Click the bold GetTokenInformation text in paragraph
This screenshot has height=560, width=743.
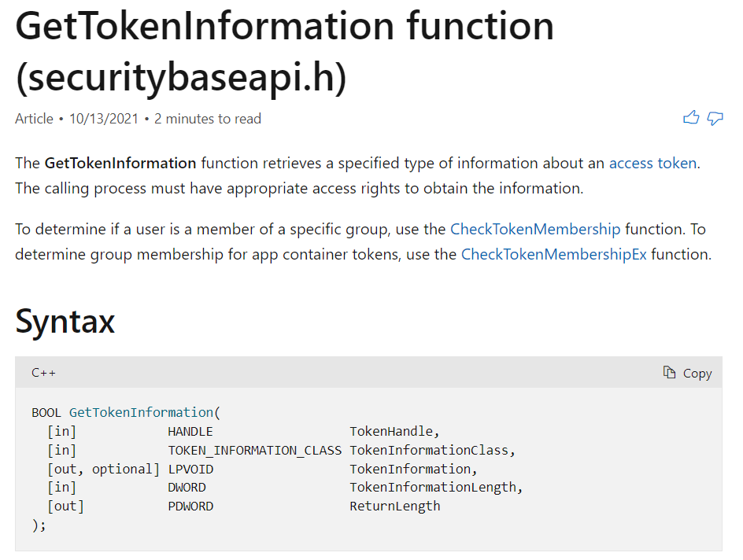coord(120,164)
